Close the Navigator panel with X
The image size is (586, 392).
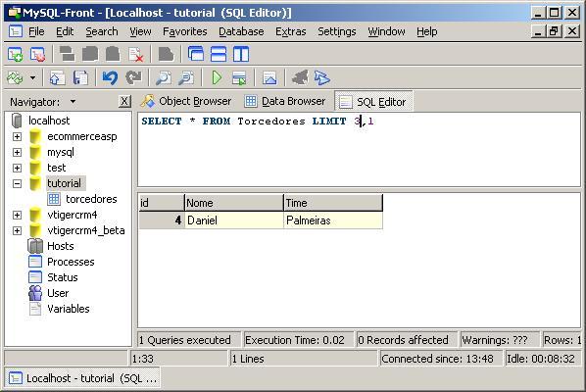click(x=124, y=101)
